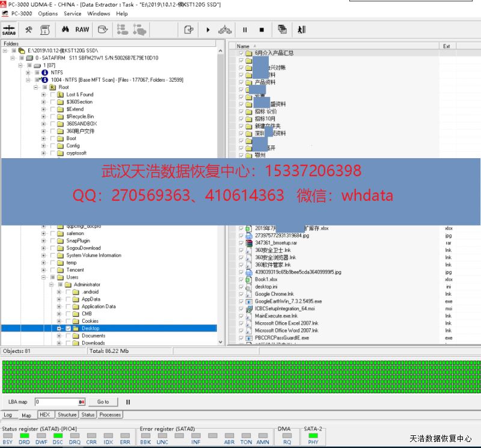Expand the Tencent folder in tree
This screenshot has width=481, height=448.
[43, 270]
